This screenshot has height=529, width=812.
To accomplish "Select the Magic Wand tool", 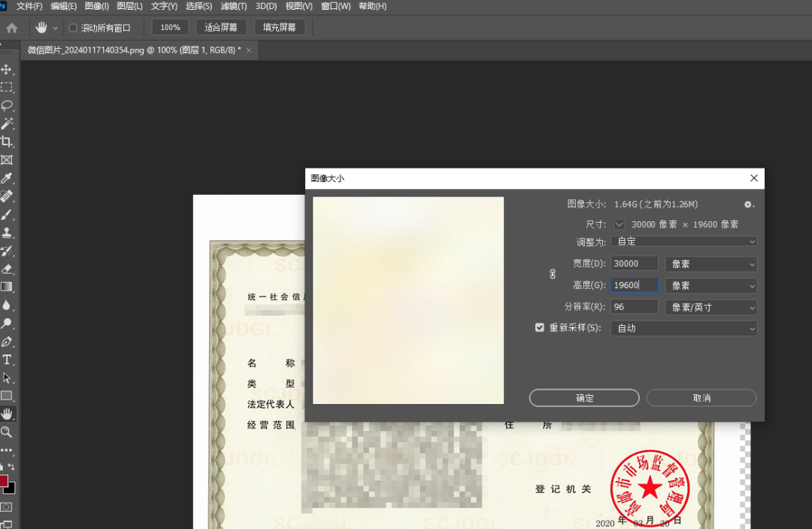I will click(7, 123).
